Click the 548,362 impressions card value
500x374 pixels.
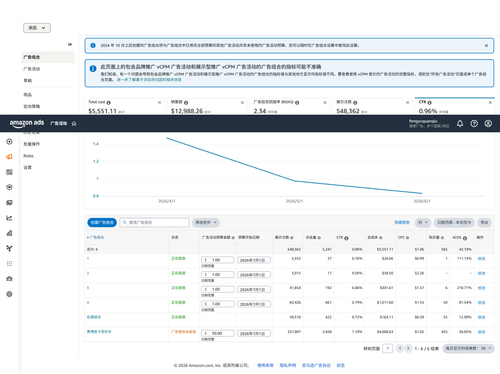pyautogui.click(x=348, y=111)
